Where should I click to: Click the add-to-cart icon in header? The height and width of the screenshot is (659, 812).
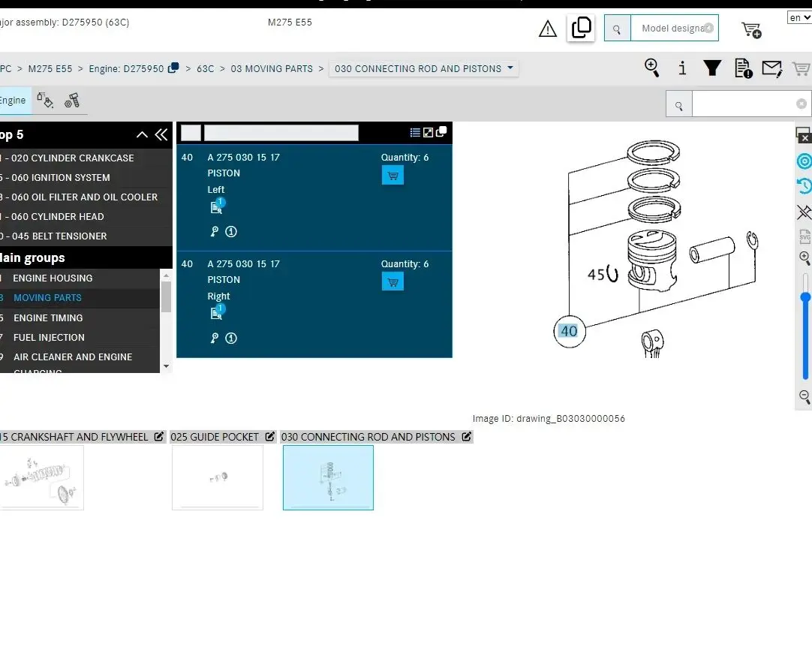pyautogui.click(x=751, y=29)
